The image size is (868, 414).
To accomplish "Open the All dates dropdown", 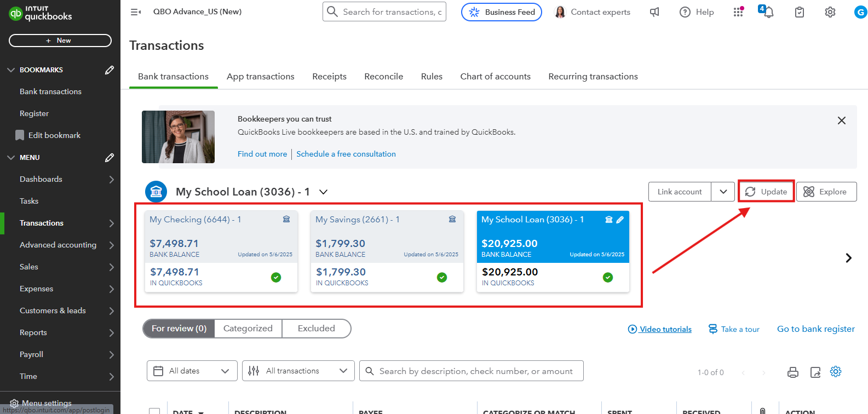I will pyautogui.click(x=192, y=371).
